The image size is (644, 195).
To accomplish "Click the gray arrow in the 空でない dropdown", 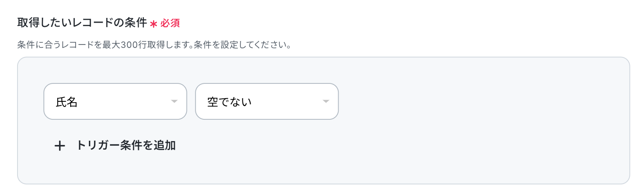I will [x=326, y=101].
